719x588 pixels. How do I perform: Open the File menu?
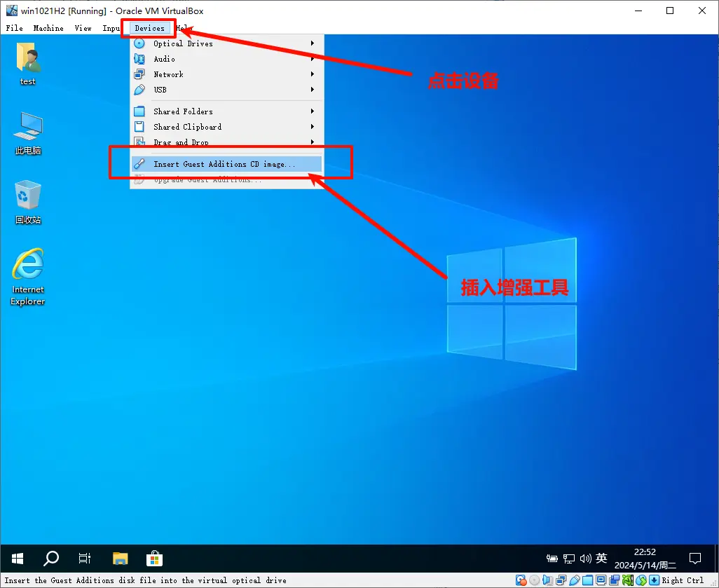(14, 28)
